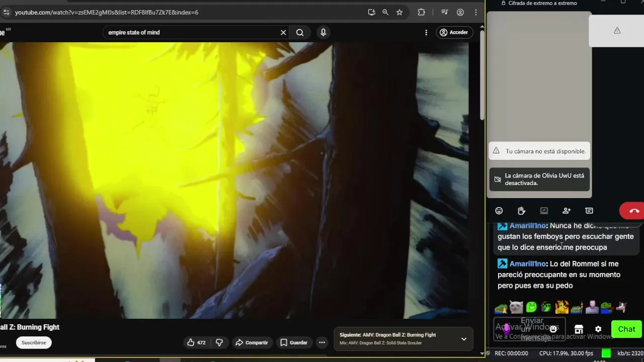The image size is (644, 362).
Task: Click the Compartir share button
Action: coord(252,342)
